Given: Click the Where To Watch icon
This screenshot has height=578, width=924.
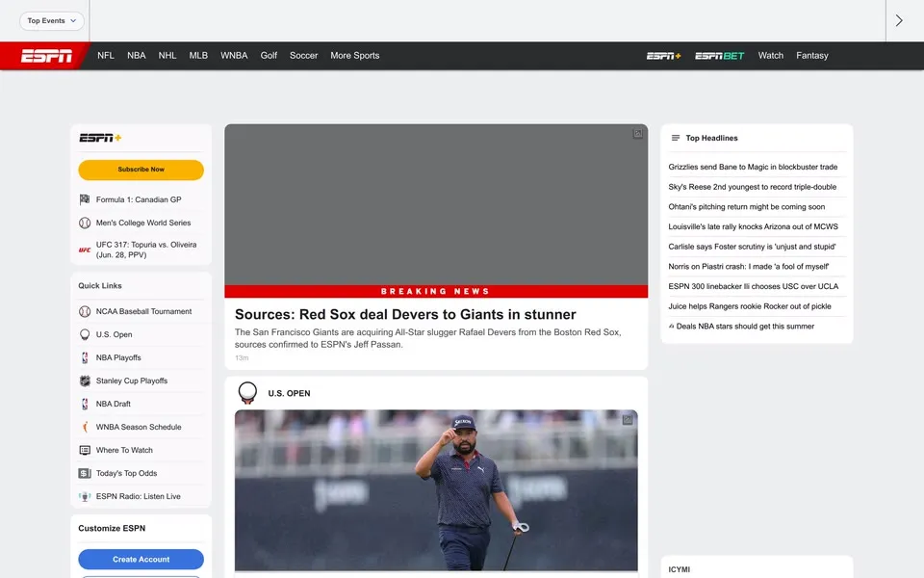Looking at the screenshot, I should (x=85, y=450).
